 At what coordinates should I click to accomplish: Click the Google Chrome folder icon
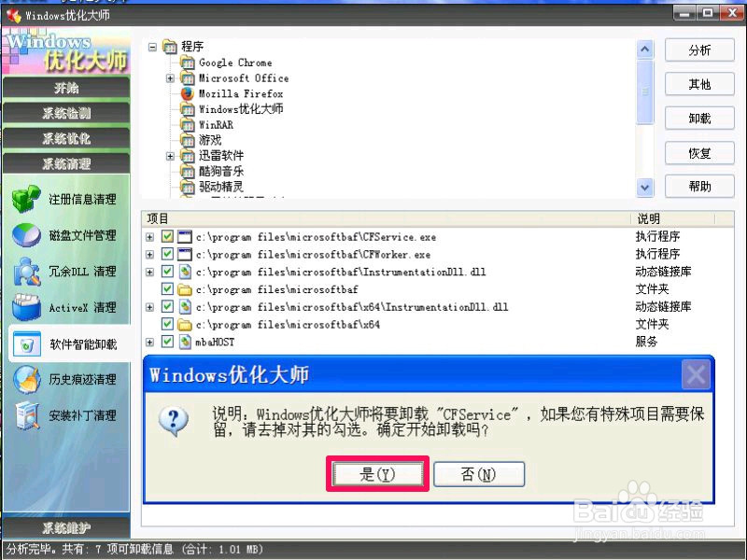click(x=188, y=63)
